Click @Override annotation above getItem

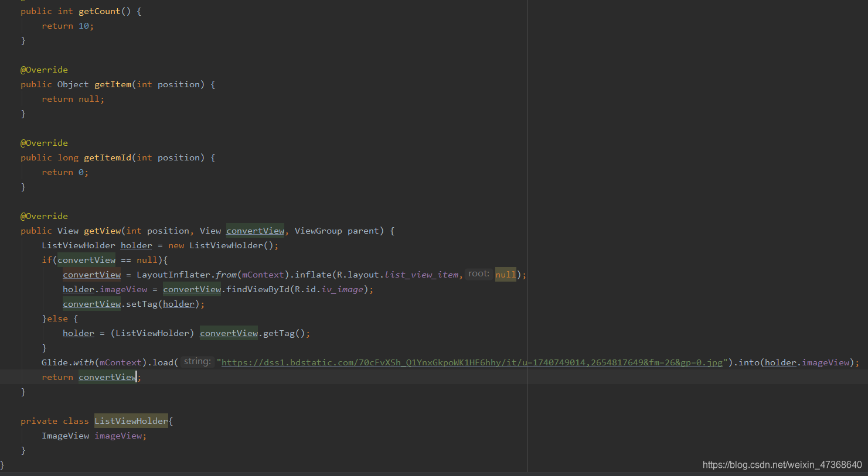click(x=44, y=70)
